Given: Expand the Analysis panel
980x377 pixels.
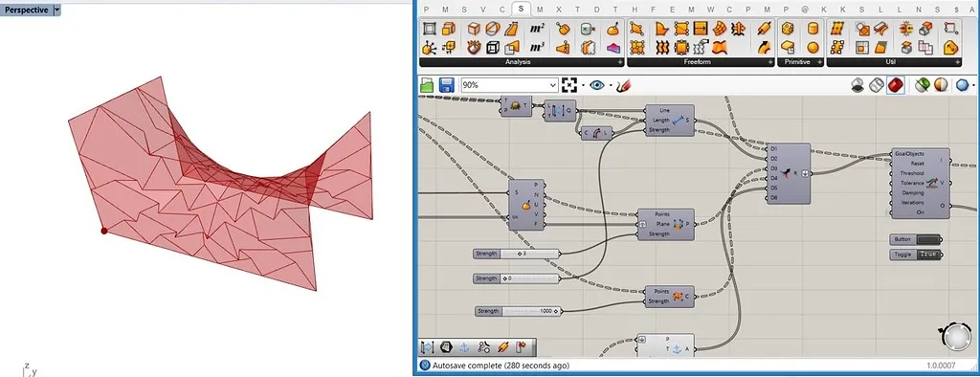Looking at the screenshot, I should (620, 62).
